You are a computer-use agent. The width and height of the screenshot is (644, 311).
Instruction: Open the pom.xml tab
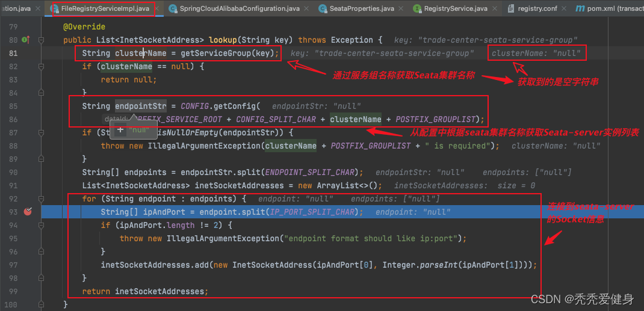click(608, 9)
